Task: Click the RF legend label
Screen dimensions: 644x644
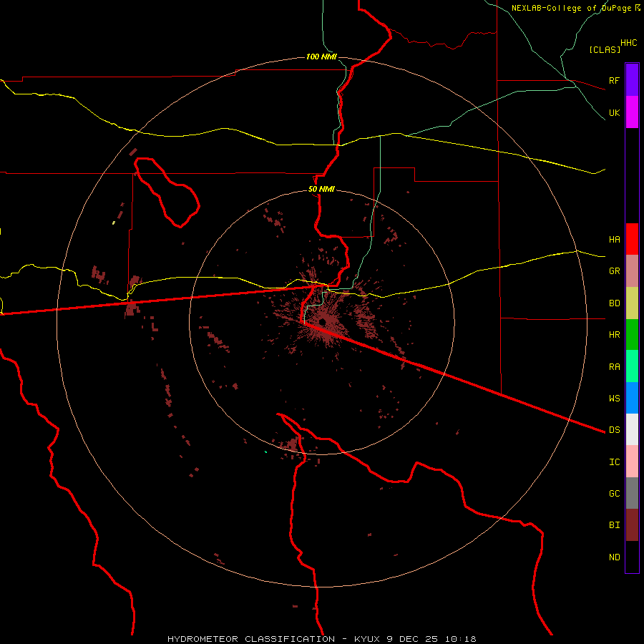Action: (x=614, y=80)
